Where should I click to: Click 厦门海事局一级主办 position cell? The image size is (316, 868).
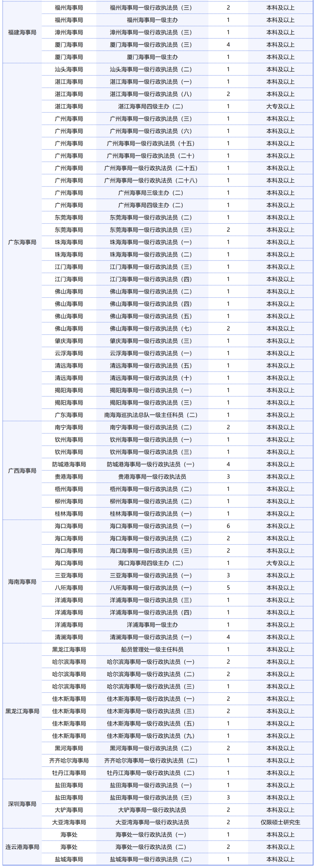[x=152, y=57]
